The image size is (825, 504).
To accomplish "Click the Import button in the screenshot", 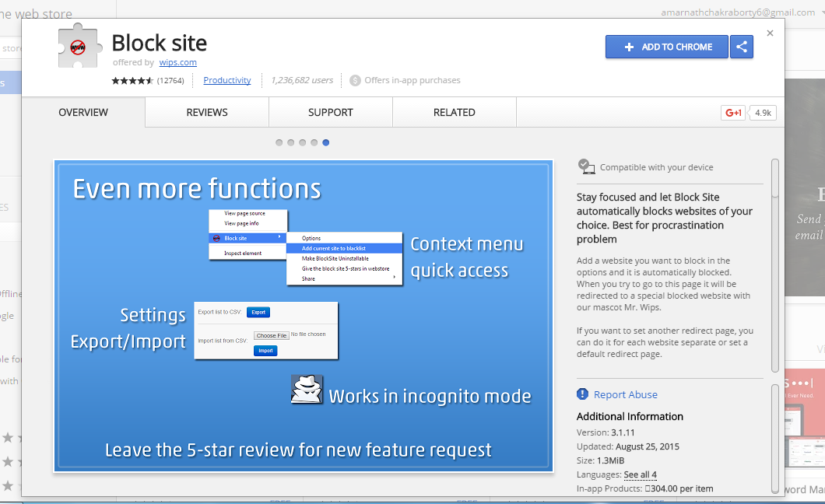I will pos(265,351).
